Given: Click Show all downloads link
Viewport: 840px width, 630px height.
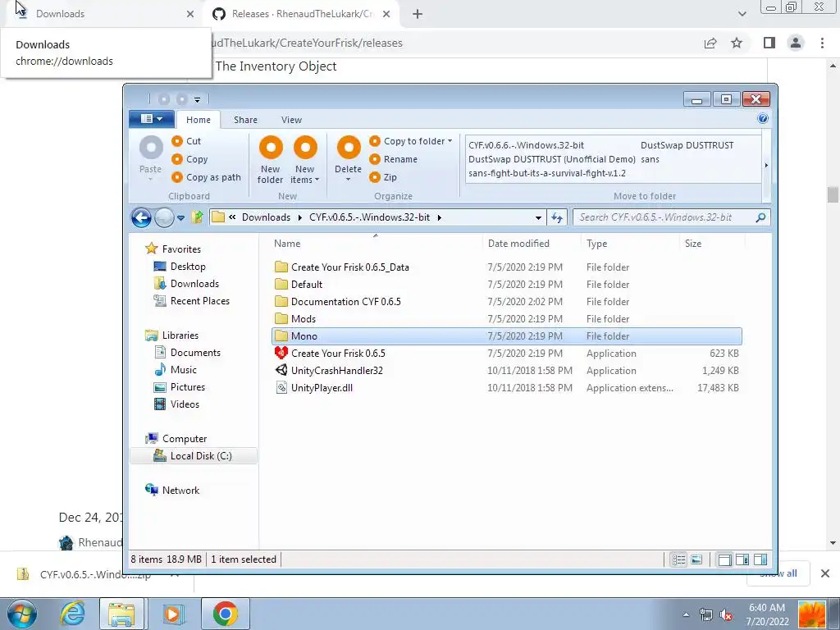Looking at the screenshot, I should (778, 573).
